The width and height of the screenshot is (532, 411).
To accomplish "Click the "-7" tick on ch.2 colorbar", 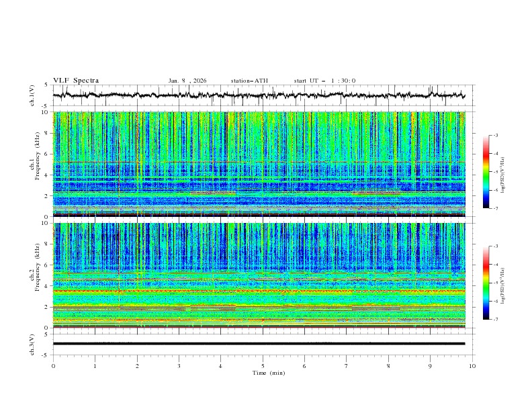I will [x=495, y=320].
